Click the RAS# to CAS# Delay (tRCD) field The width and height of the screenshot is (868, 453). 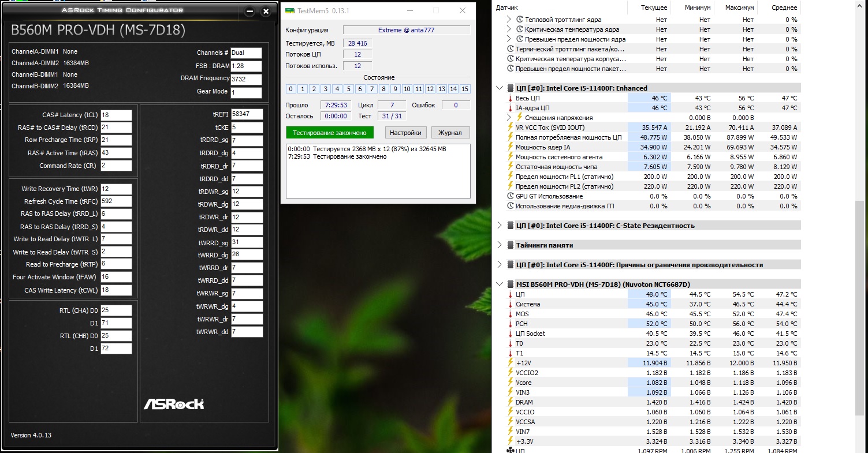click(116, 128)
